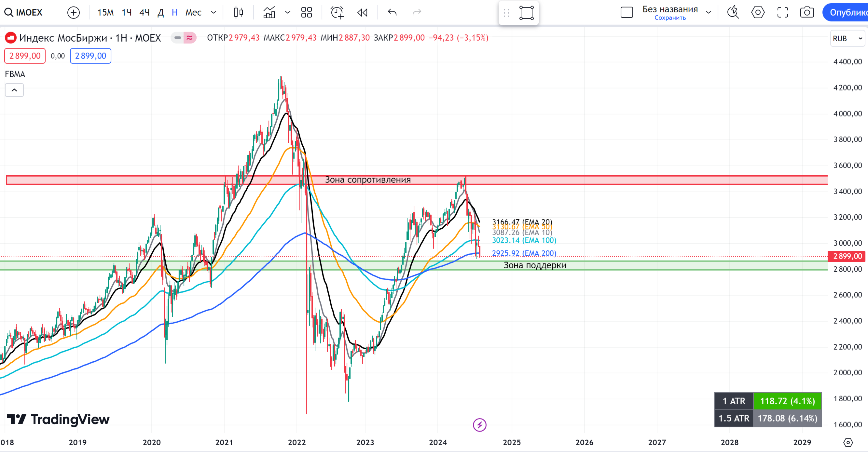Open the RUB currency dropdown

coord(847,38)
